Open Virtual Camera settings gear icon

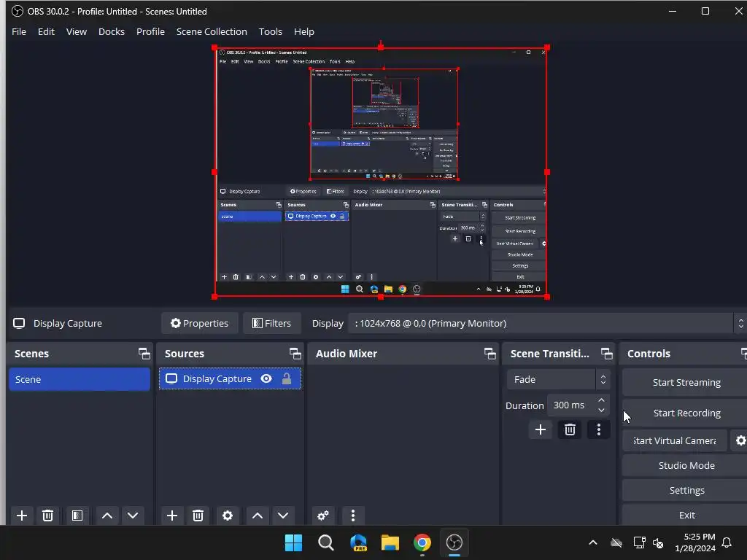pyautogui.click(x=740, y=440)
